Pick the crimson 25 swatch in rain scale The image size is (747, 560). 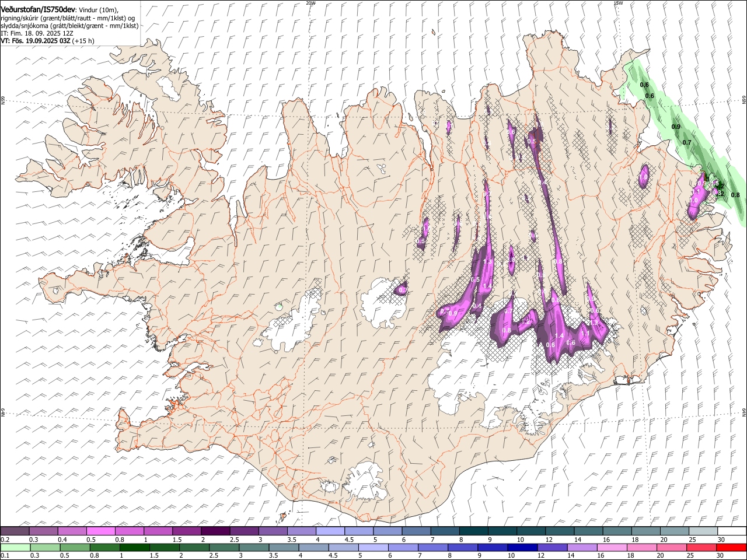tap(701, 548)
